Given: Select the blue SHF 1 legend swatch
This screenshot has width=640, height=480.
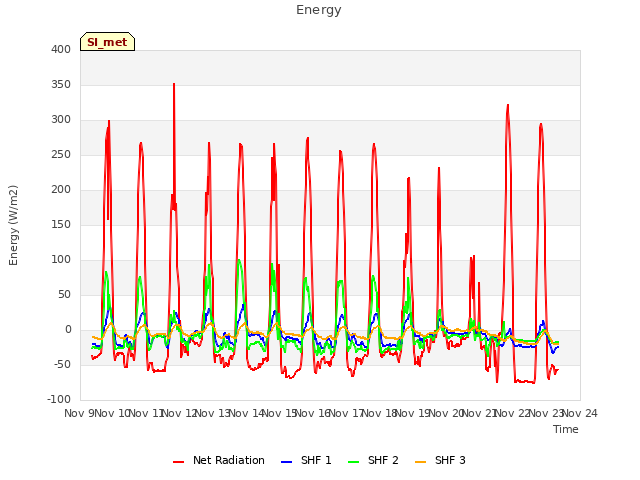Looking at the screenshot, I should pos(287,462).
